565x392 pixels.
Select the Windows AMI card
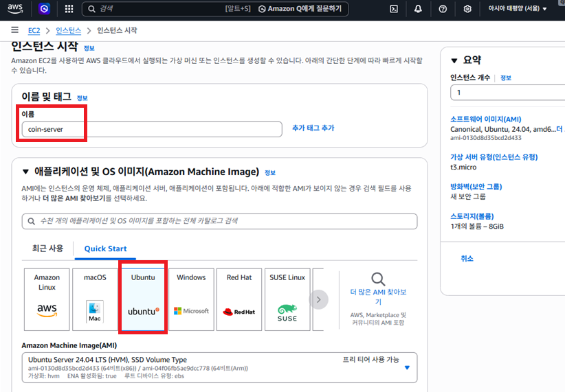(191, 299)
